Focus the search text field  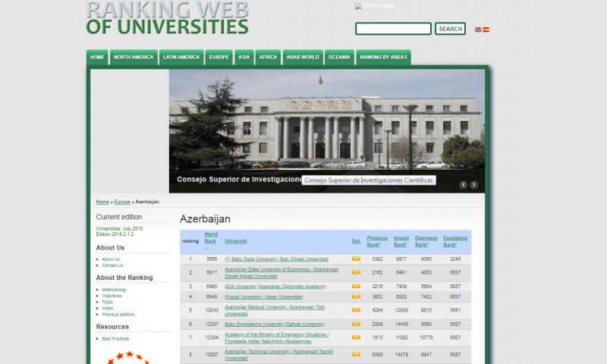pyautogui.click(x=393, y=29)
